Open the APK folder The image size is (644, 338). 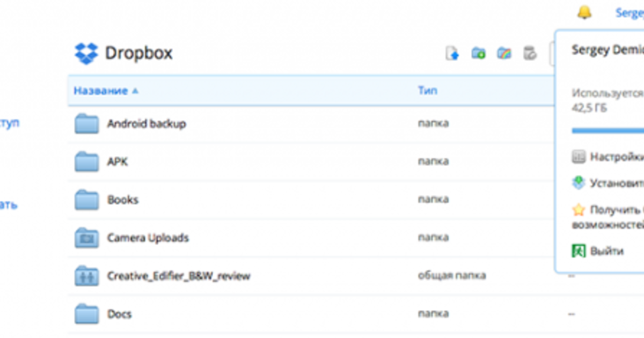point(118,161)
